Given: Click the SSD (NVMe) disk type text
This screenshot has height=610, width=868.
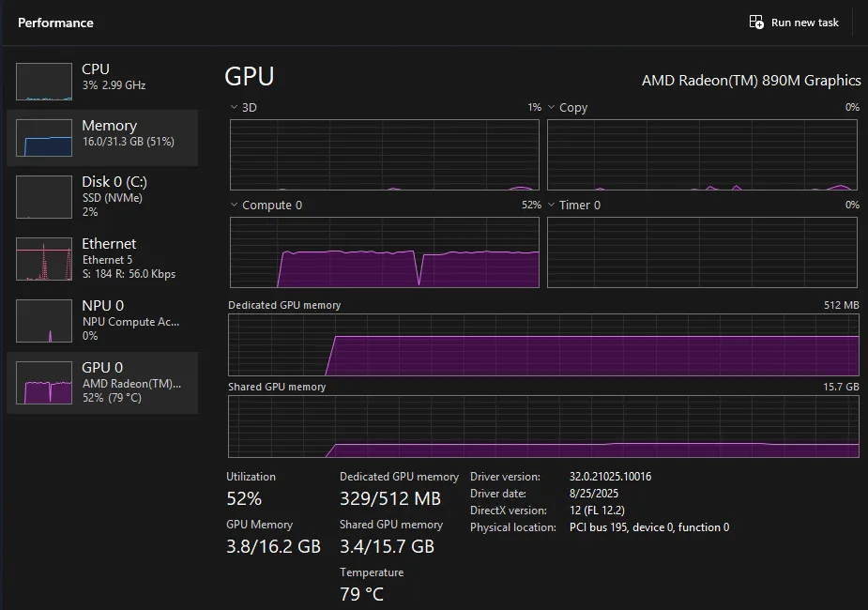Looking at the screenshot, I should (x=113, y=198).
